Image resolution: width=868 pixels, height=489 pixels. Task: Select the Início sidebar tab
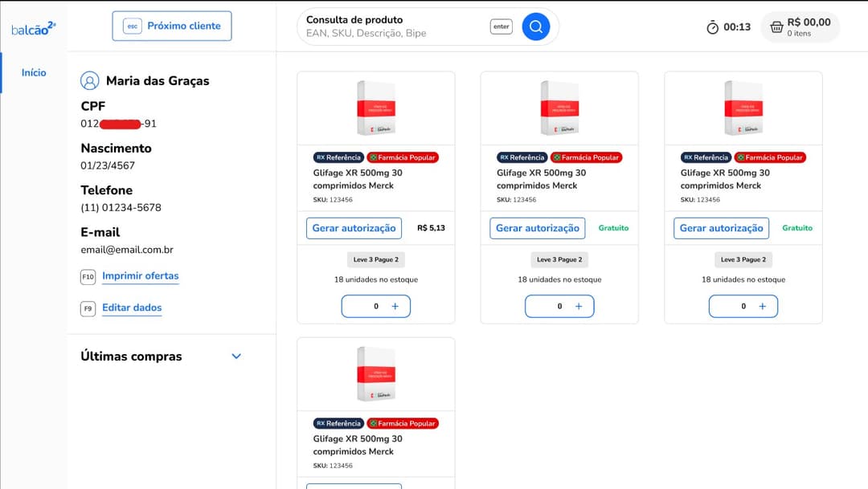pos(34,72)
